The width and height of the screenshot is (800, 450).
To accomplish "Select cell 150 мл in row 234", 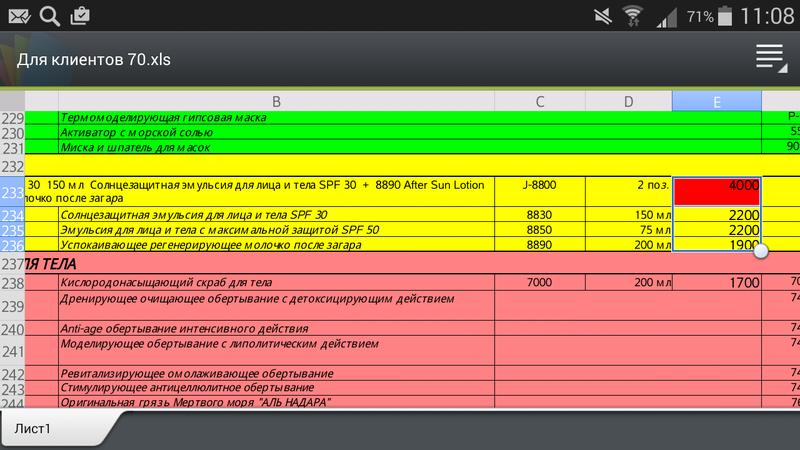I will (629, 215).
